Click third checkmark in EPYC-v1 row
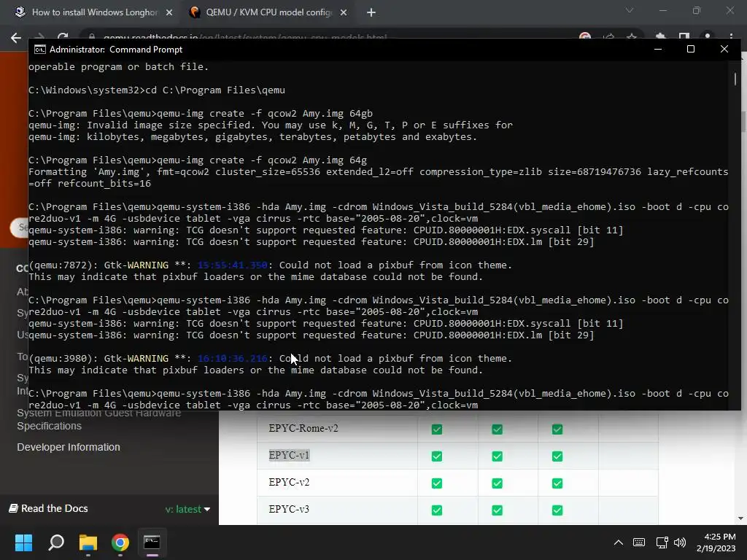Screen dimensions: 747x560 tap(557, 456)
